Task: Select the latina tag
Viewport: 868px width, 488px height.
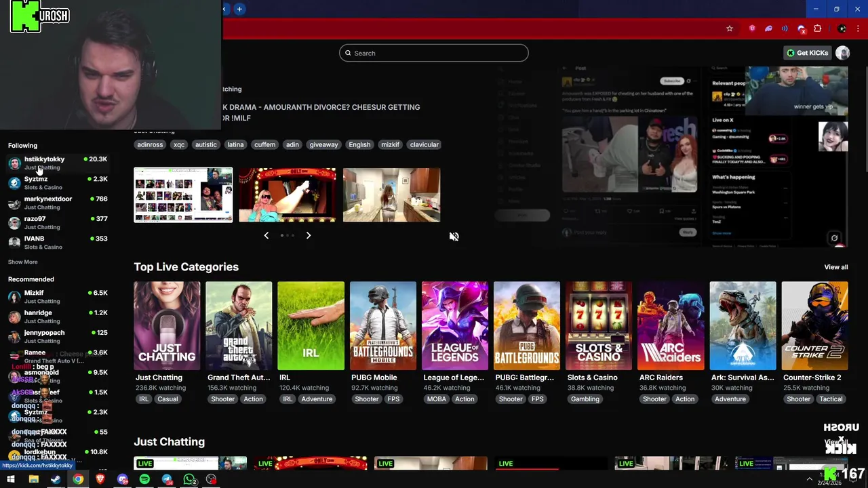Action: coord(235,144)
